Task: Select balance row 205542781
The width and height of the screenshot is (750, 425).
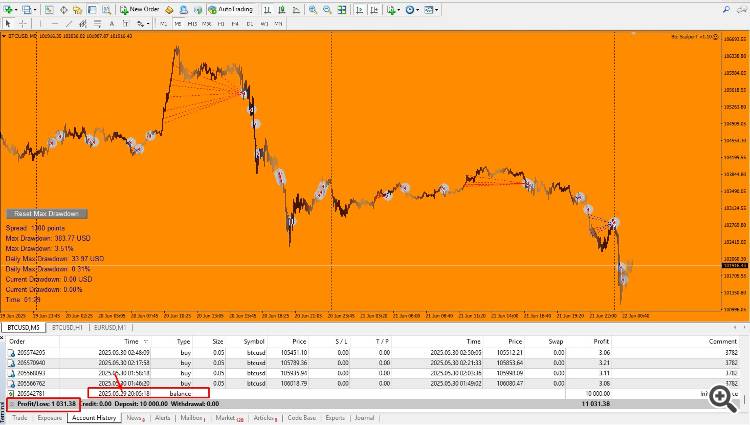Action: 375,393
